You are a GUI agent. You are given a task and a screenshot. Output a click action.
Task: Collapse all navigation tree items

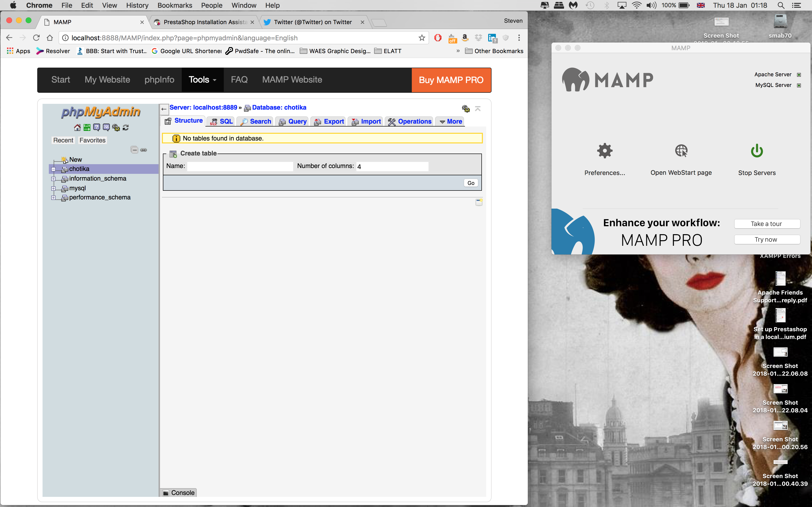(x=134, y=150)
